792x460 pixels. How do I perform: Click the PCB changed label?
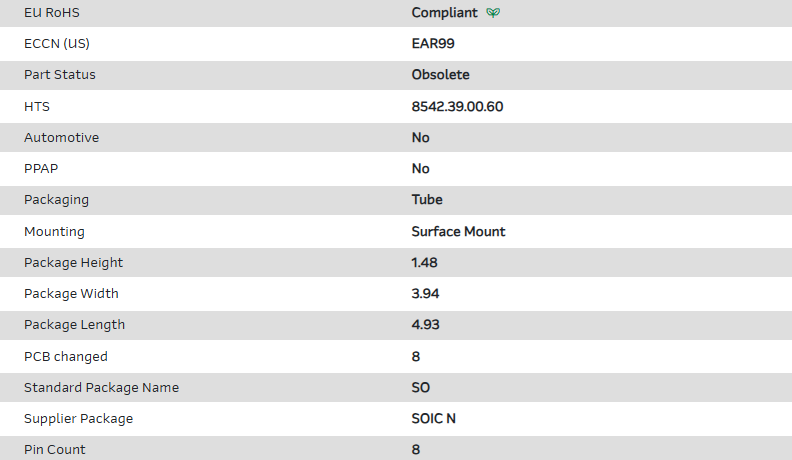[x=66, y=357]
